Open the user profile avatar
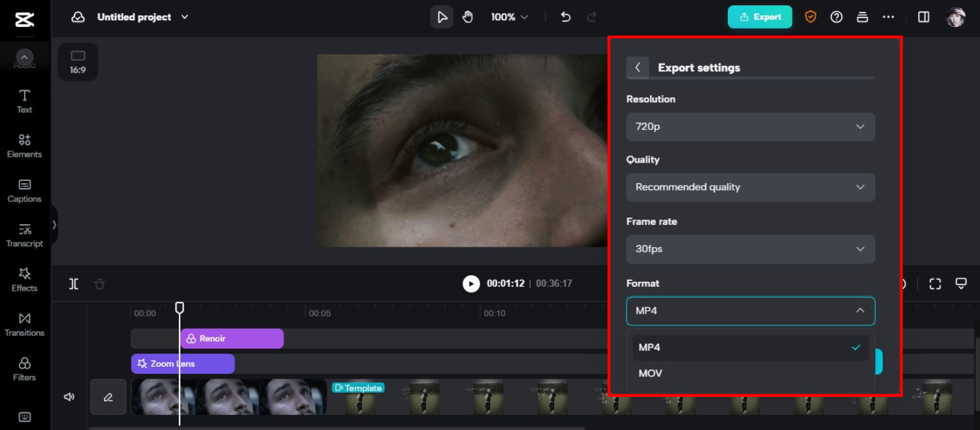980x430 pixels. point(956,17)
